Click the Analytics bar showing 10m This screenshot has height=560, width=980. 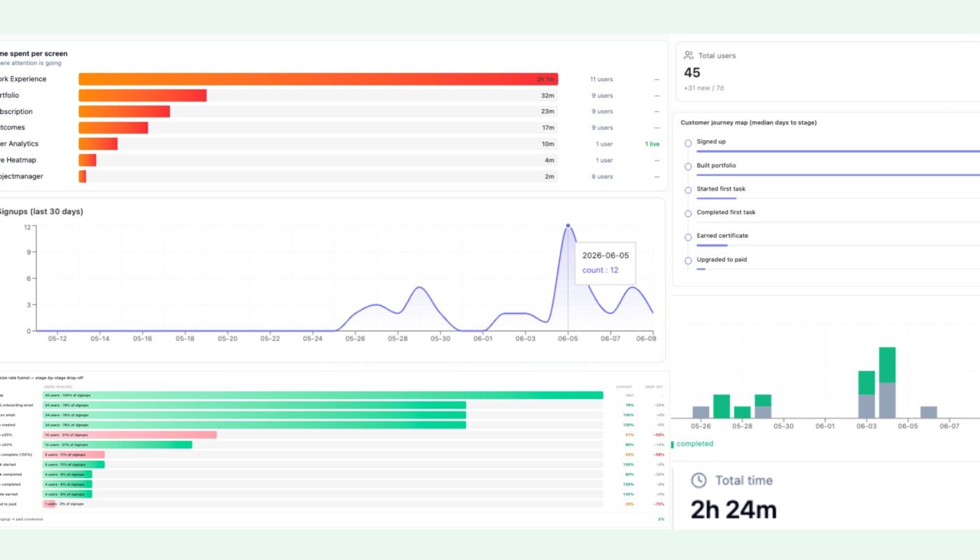click(98, 143)
